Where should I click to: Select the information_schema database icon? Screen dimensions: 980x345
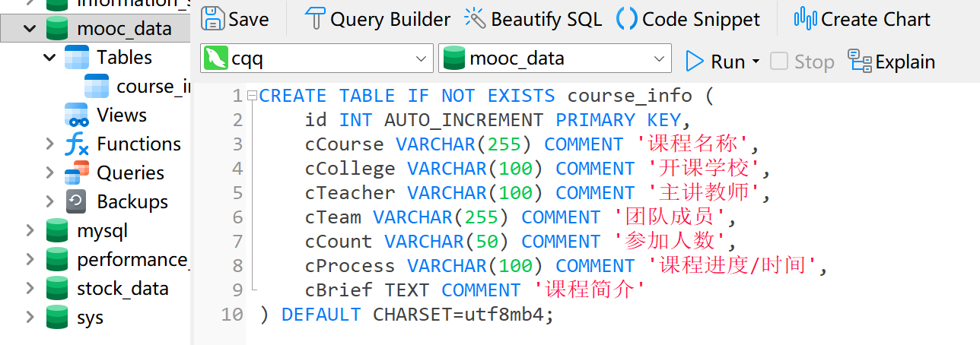tap(57, 4)
